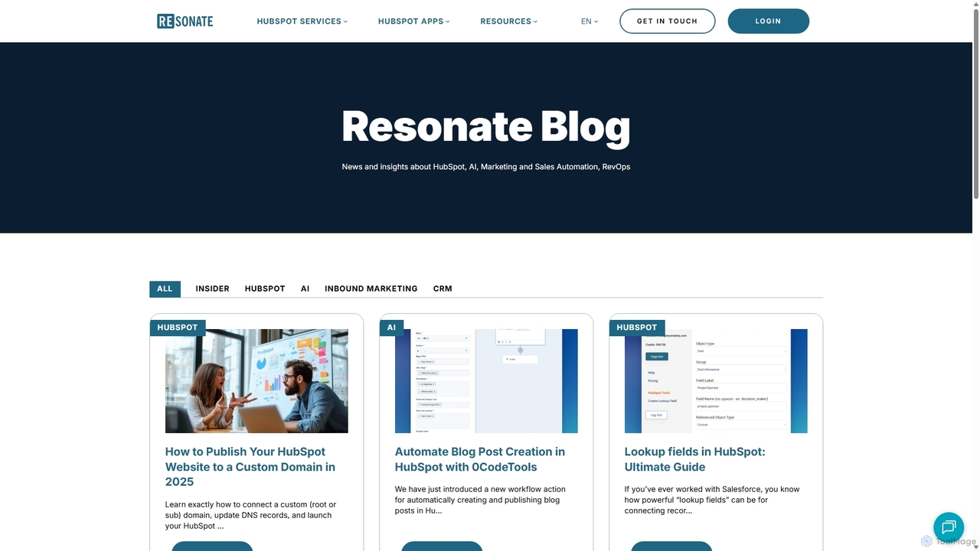The width and height of the screenshot is (980, 551).
Task: Click the 'We have just introduced' excerpt
Action: click(x=480, y=500)
